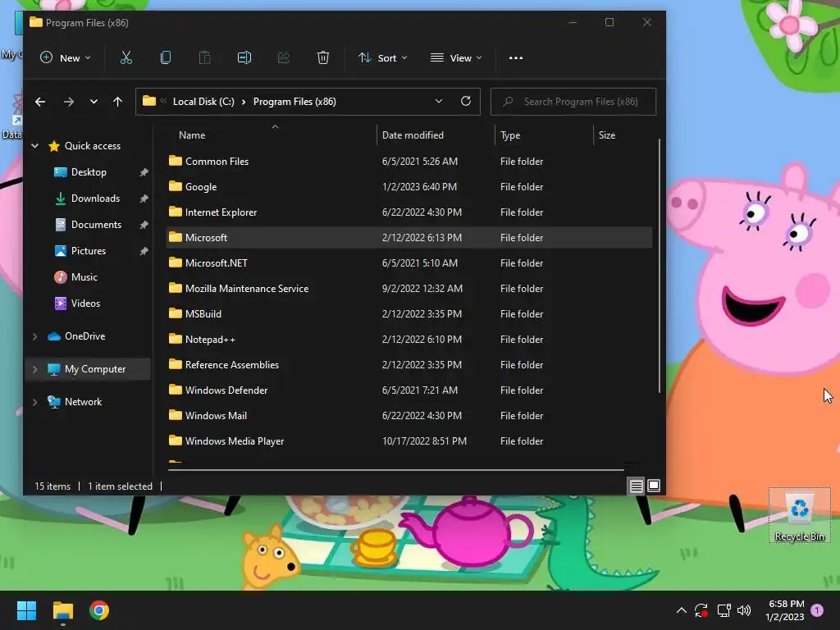
Task: Go forward with the right arrow
Action: [x=69, y=102]
